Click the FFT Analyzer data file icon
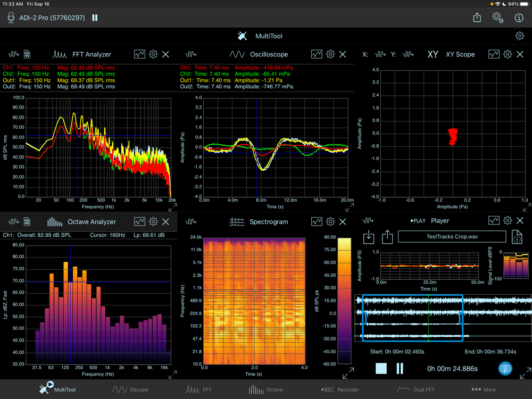This screenshot has width=532, height=399. click(27, 54)
